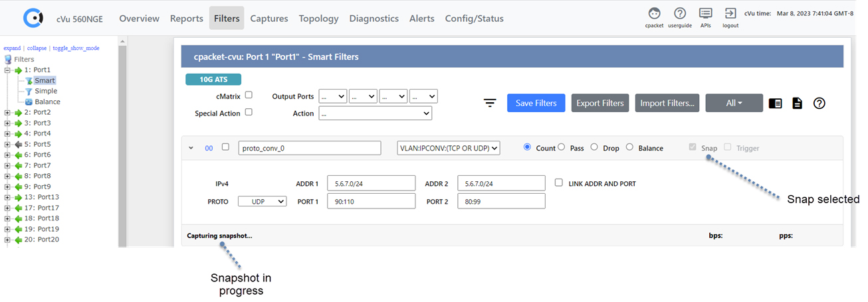Image resolution: width=868 pixels, height=302 pixels.
Task: Open the Reports menu
Action: (x=186, y=18)
